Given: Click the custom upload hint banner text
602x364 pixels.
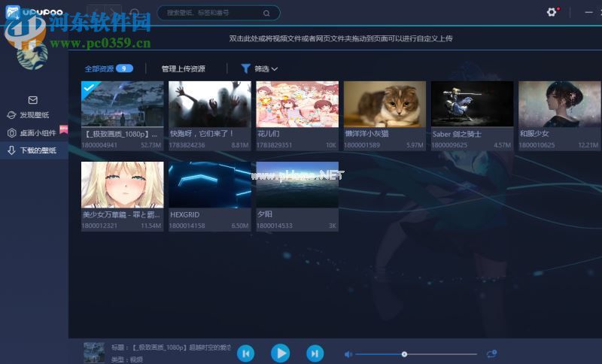Looking at the screenshot, I should [x=341, y=39].
